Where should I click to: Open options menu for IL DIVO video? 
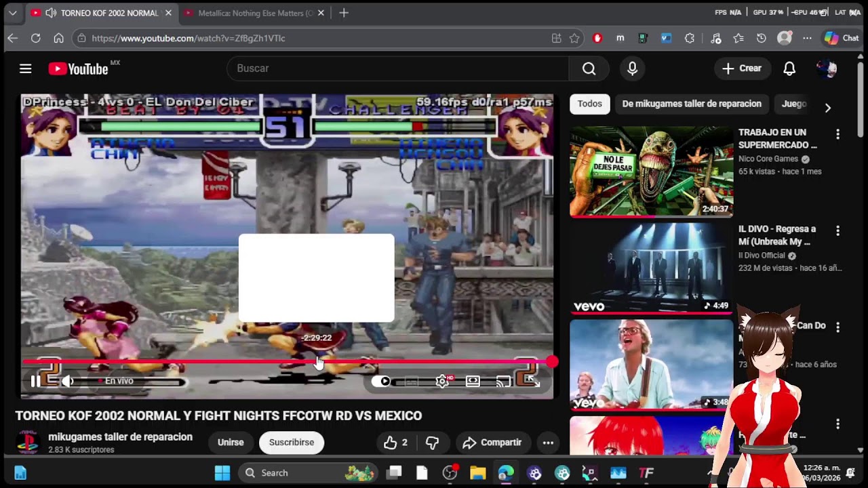click(x=837, y=231)
